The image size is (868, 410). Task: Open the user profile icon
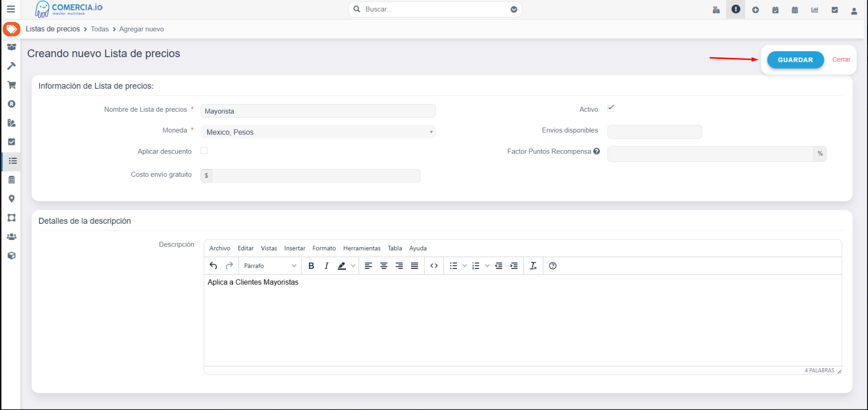point(854,11)
